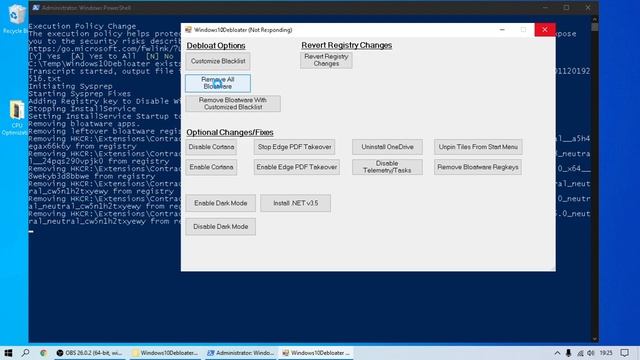This screenshot has height=360, width=640.
Task: Switch to OBS 26.0.2 taskbar item
Action: click(x=89, y=353)
